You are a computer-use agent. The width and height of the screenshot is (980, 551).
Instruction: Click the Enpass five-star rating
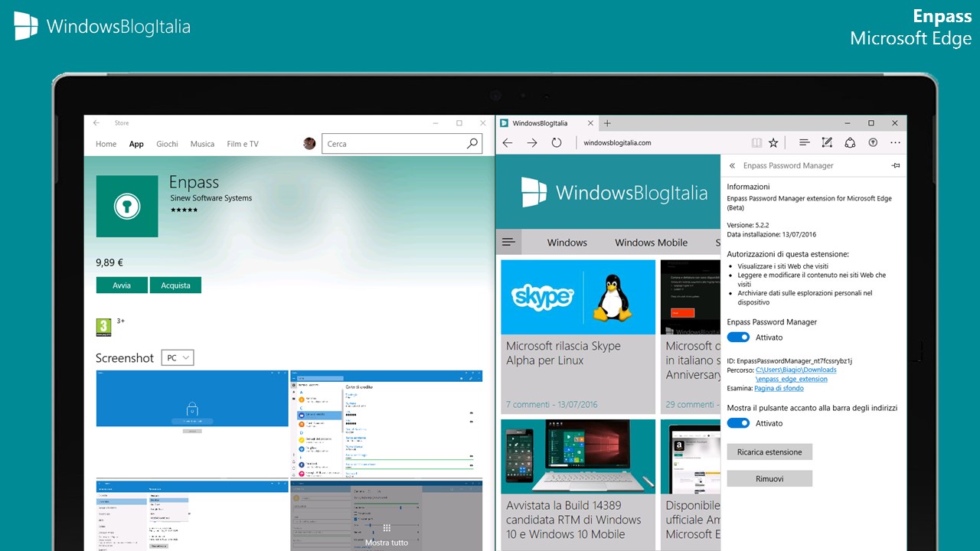click(x=184, y=209)
